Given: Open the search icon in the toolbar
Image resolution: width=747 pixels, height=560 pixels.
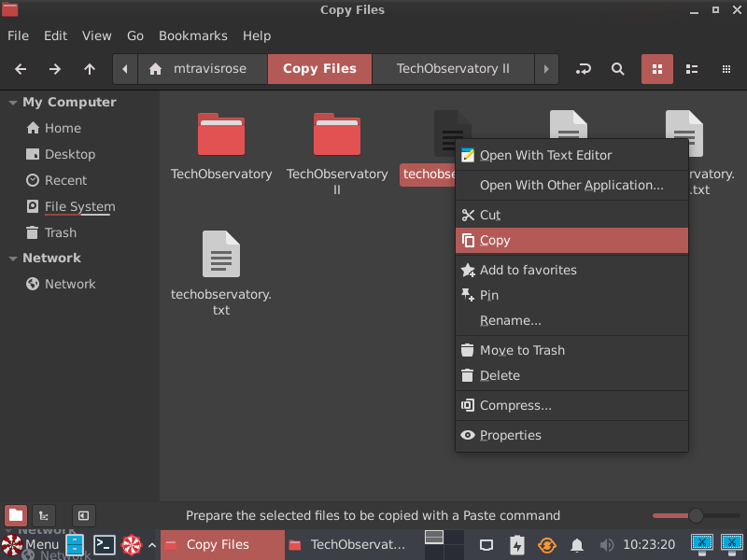Looking at the screenshot, I should coord(617,68).
